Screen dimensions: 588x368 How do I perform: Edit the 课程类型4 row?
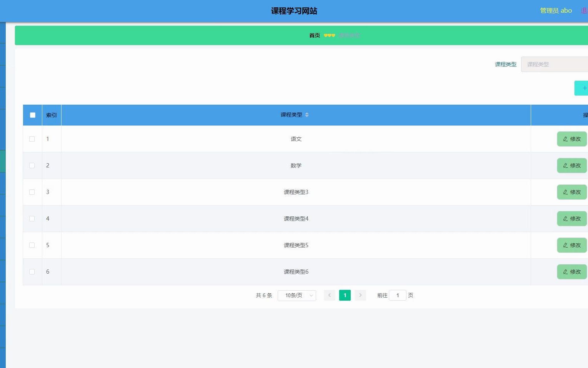[572, 219]
